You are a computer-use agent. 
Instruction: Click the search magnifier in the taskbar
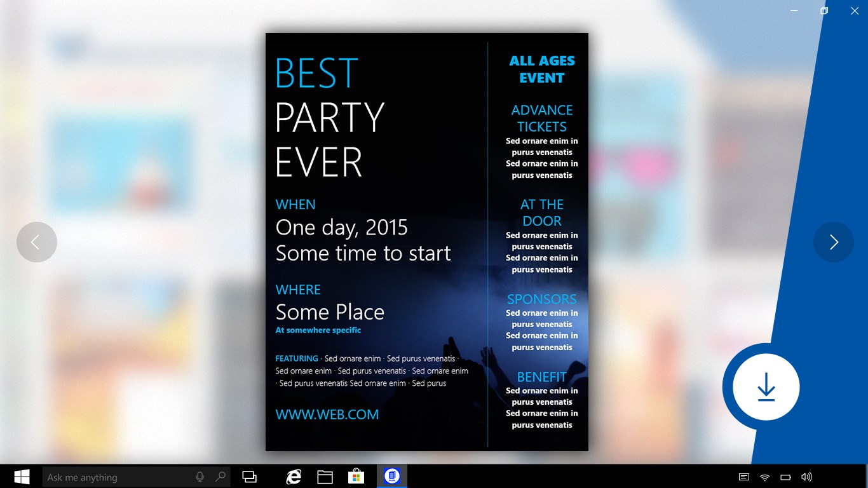click(220, 477)
